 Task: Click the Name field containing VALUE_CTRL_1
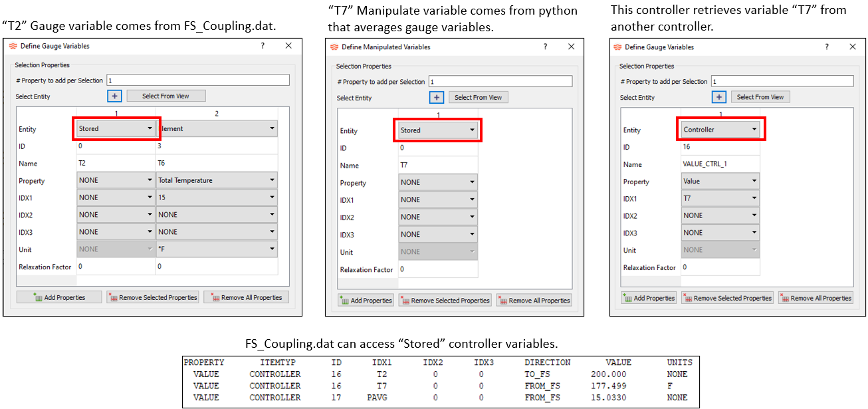click(720, 164)
